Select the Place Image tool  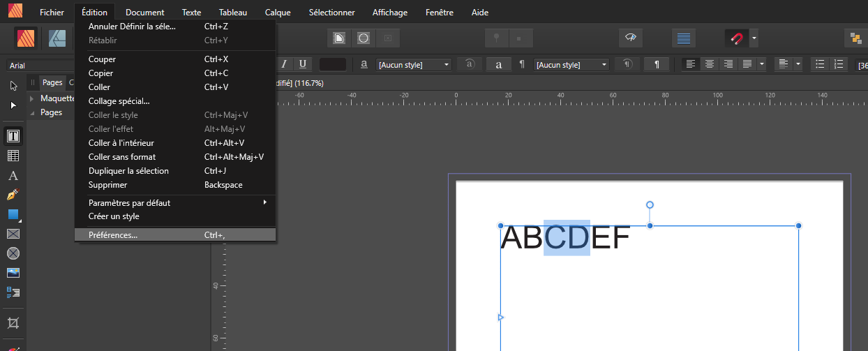(13, 272)
